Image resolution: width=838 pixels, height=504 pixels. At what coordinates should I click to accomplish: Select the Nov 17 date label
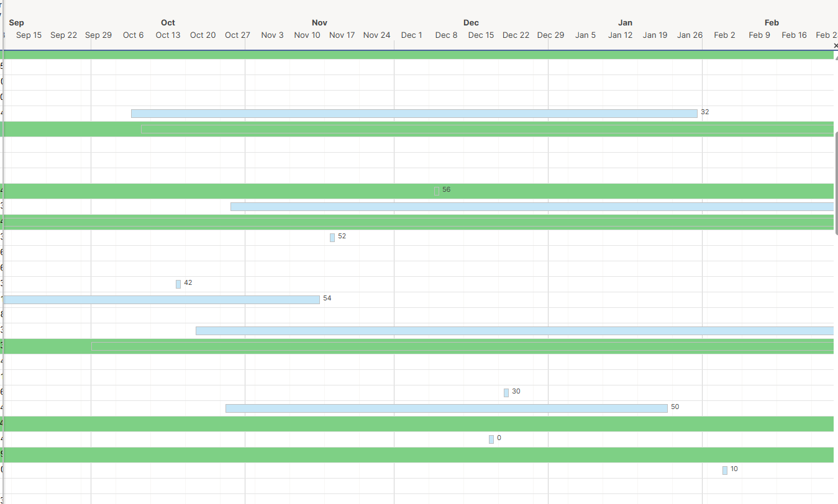click(342, 35)
